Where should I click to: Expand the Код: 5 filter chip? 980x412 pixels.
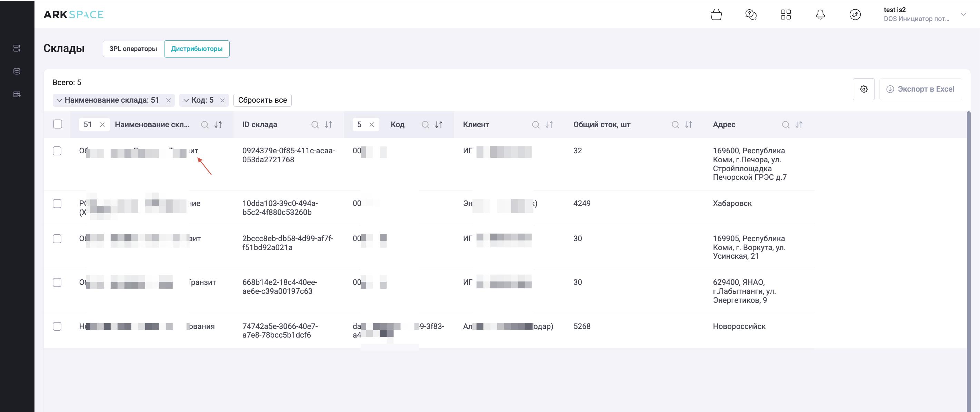click(x=186, y=100)
